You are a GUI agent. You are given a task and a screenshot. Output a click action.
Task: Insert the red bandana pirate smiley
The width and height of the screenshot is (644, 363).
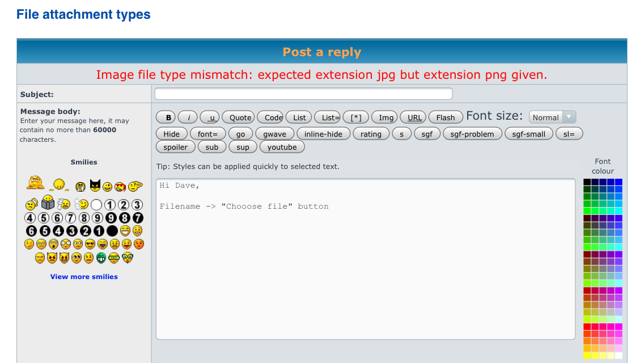pos(120,186)
